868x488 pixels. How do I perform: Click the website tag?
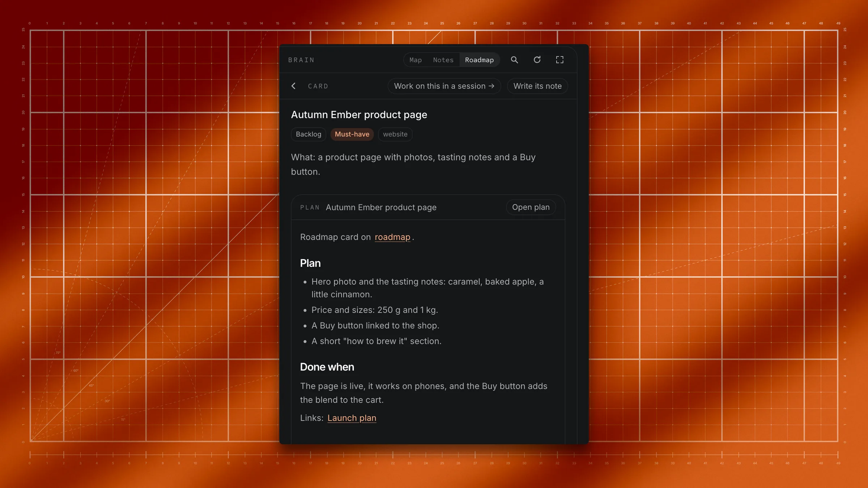click(x=395, y=134)
